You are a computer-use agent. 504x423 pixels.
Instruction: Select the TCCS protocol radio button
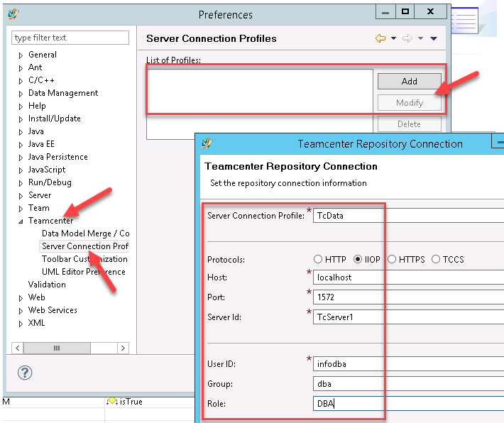436,259
